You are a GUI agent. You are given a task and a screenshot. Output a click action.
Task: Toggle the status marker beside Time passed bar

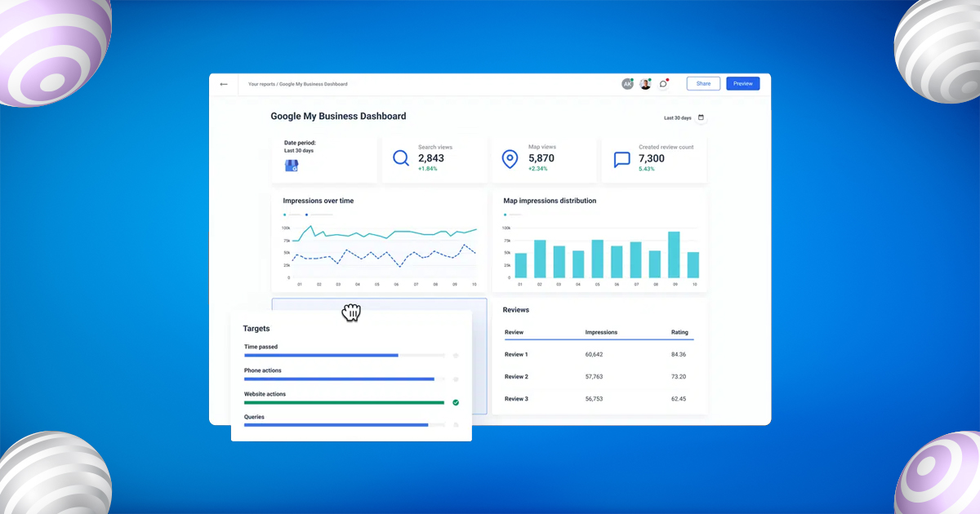(x=455, y=355)
